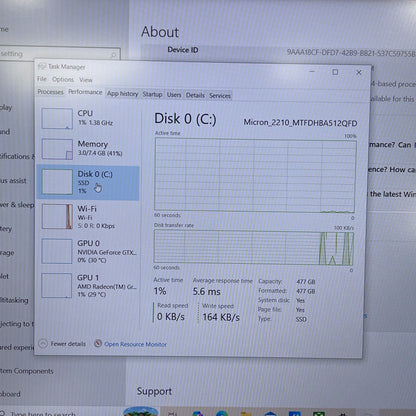Image resolution: width=416 pixels, height=416 pixels.
Task: Select the GPU 1 graph thumbnail in sidebar
Action: pyautogui.click(x=57, y=285)
